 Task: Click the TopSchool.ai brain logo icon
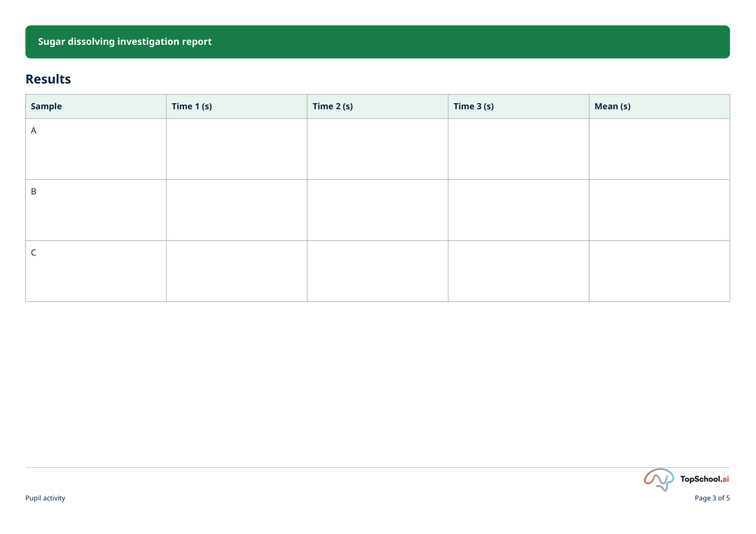tap(659, 480)
